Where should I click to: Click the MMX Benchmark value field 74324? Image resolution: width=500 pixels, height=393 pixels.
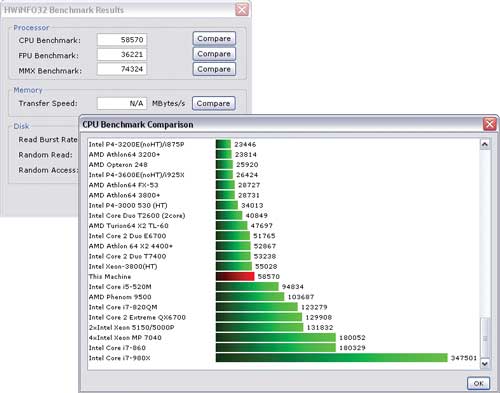click(122, 69)
